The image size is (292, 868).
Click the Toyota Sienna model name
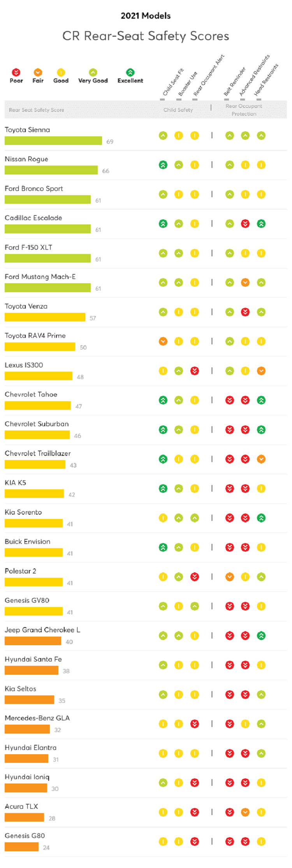27,130
